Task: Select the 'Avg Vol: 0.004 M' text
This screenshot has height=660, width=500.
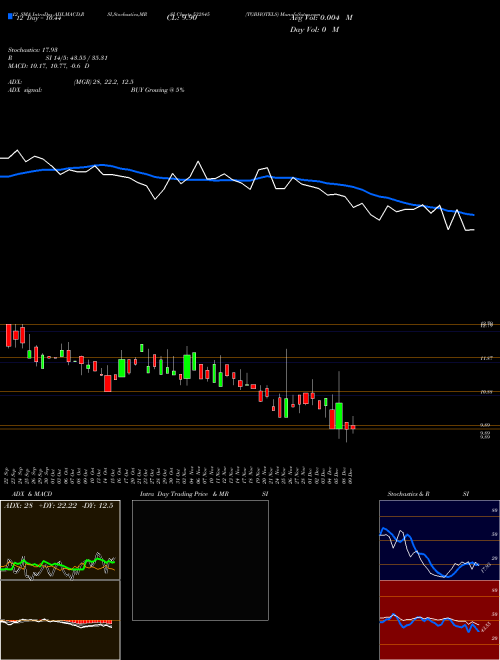Action: (321, 18)
